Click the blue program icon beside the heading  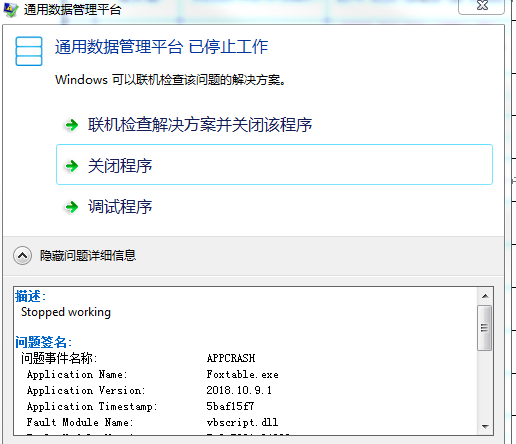(29, 51)
